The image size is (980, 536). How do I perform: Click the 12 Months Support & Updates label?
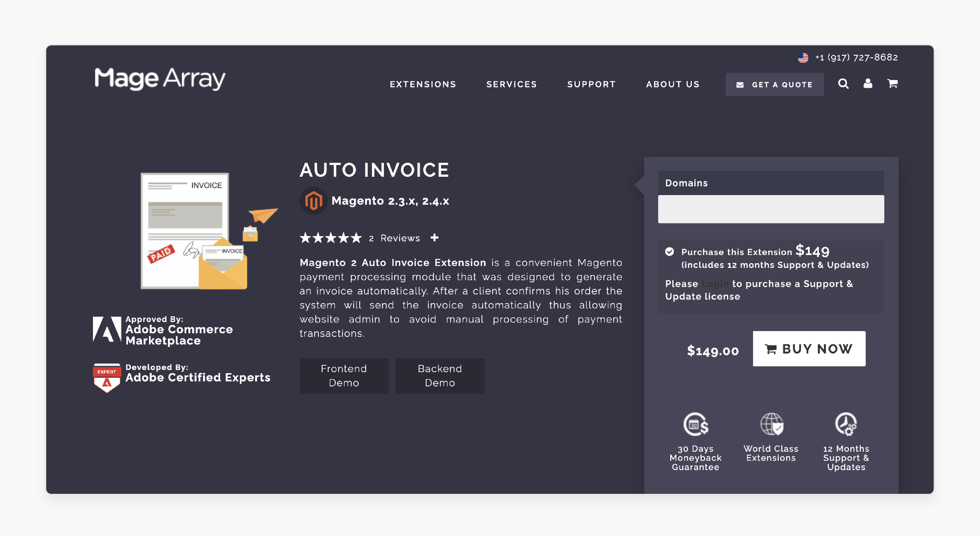(x=846, y=458)
